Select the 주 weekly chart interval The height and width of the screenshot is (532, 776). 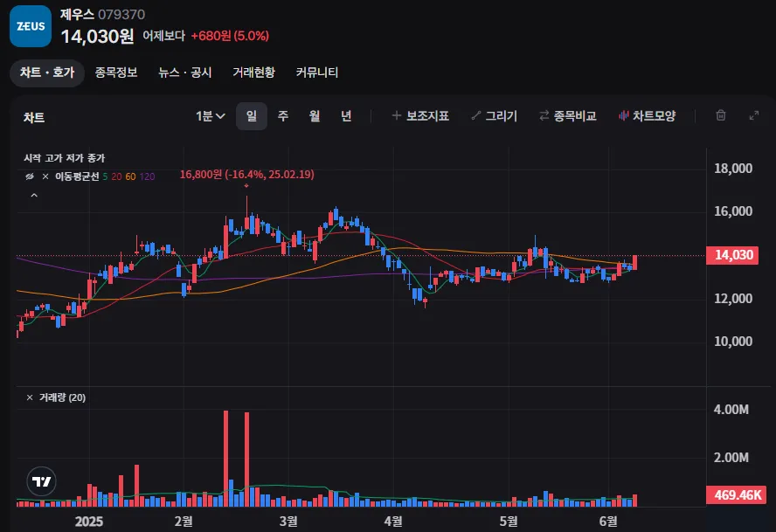pos(282,116)
